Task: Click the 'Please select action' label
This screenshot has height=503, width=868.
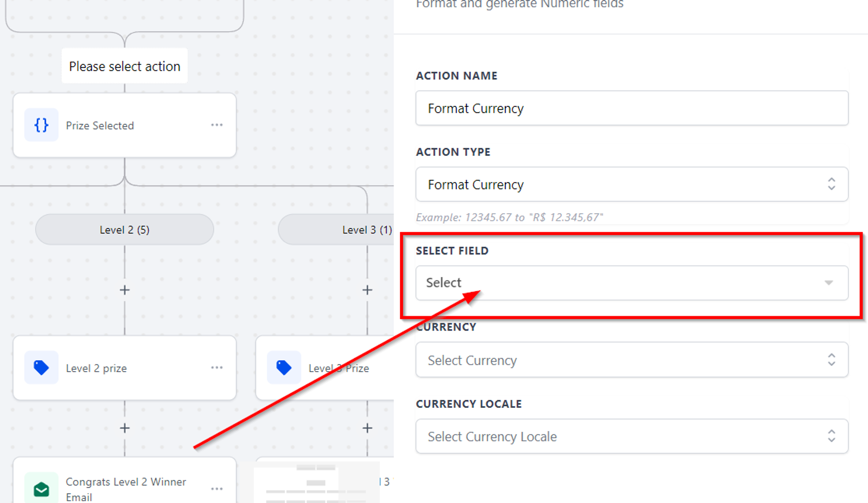Action: [125, 66]
